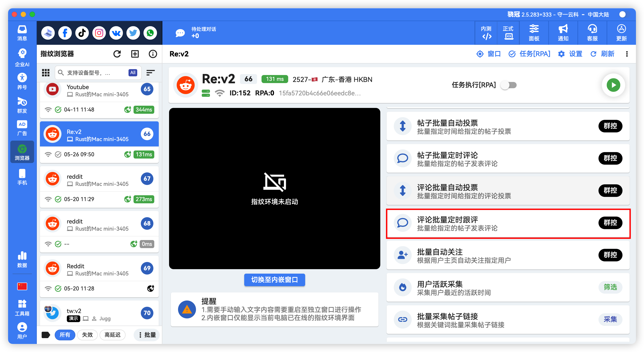Click the black tag filter icon
This screenshot has height=352, width=644.
pos(46,335)
